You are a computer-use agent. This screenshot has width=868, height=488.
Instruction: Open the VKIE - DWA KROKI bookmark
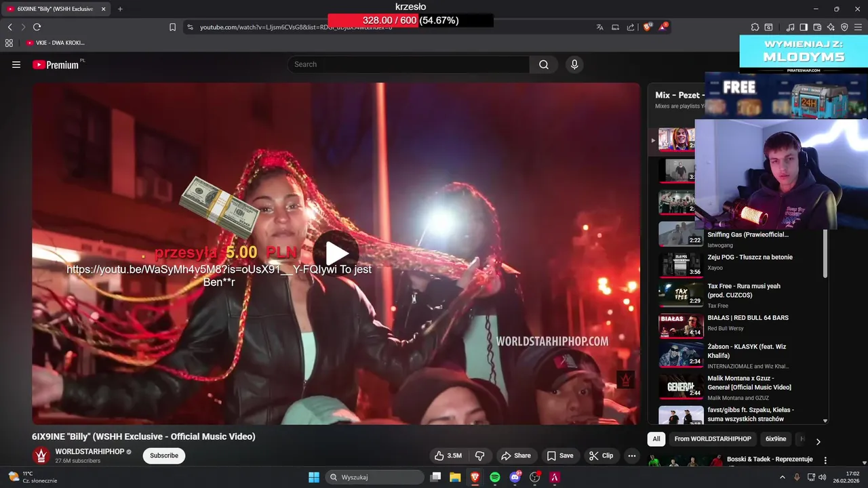tap(55, 43)
